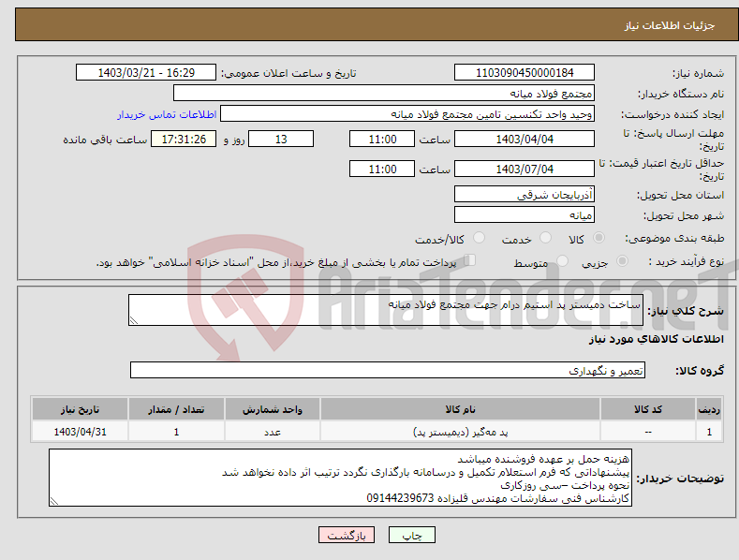Select the متوسط purchase type radio
The height and width of the screenshot is (560, 739).
point(562,260)
